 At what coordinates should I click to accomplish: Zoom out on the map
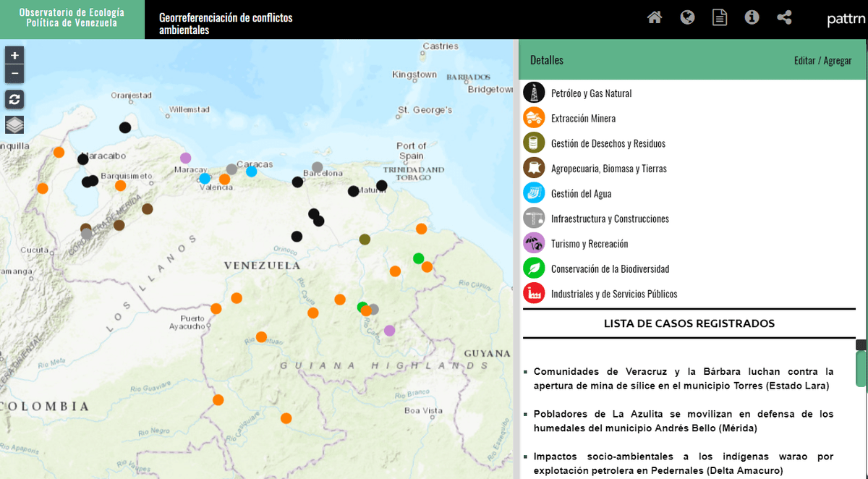click(14, 74)
